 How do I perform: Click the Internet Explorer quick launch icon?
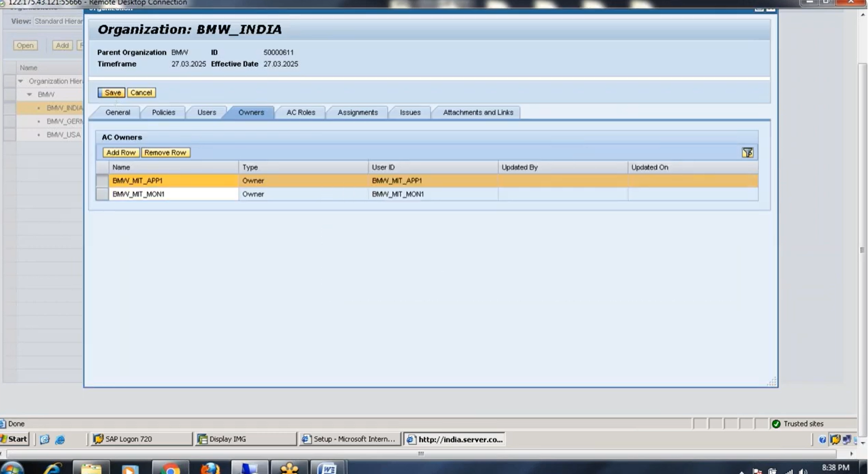pos(60,439)
